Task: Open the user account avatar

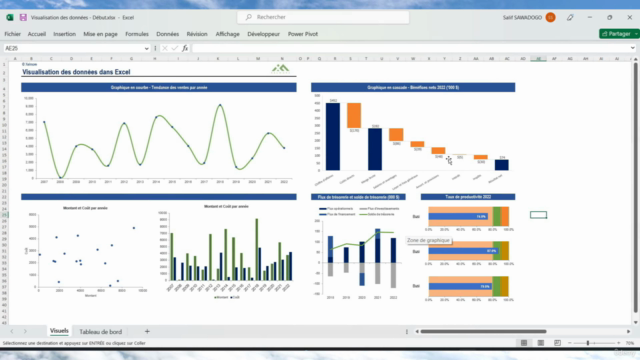Action: [x=550, y=18]
